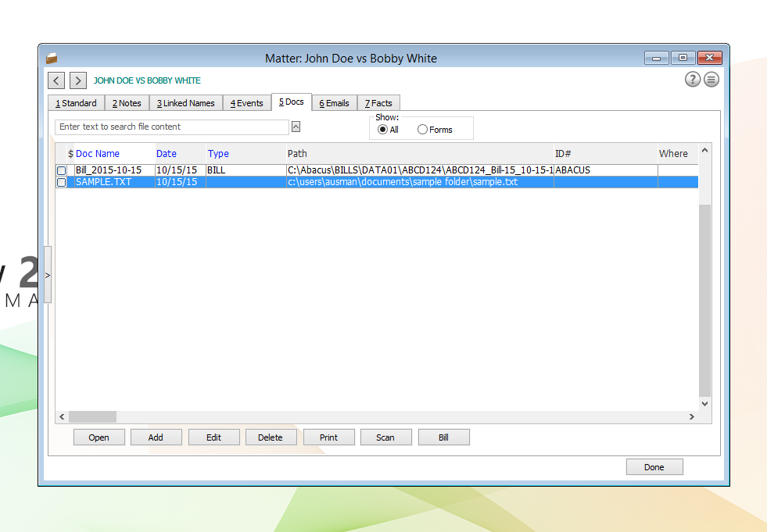Switch to the 2 Notes tab
767x532 pixels.
[127, 103]
